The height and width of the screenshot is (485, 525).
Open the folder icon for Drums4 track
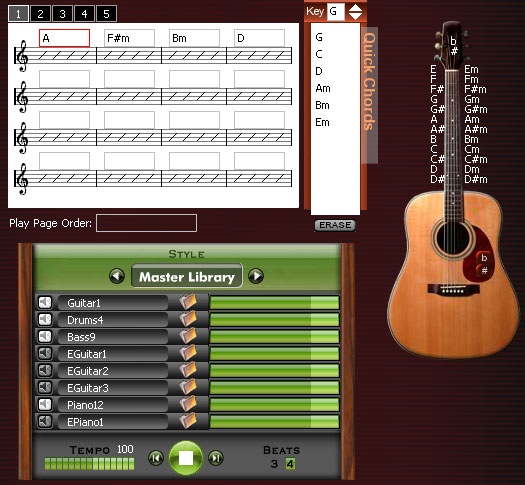click(x=188, y=319)
